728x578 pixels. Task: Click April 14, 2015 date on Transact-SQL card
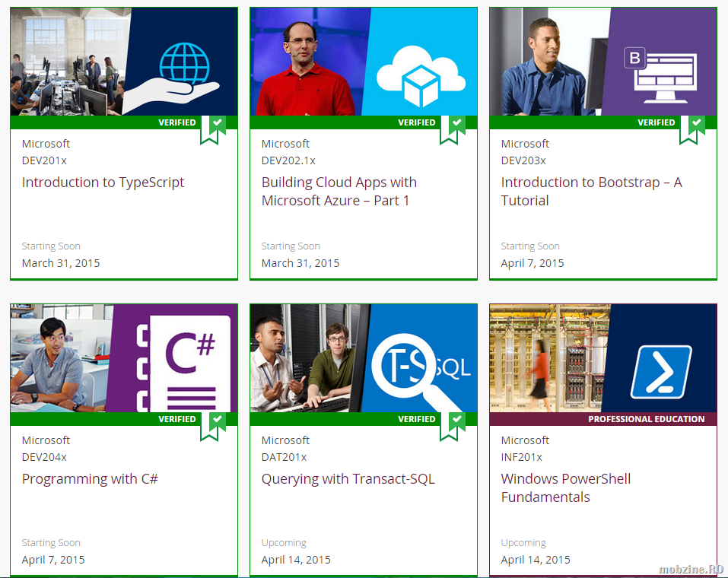(296, 560)
